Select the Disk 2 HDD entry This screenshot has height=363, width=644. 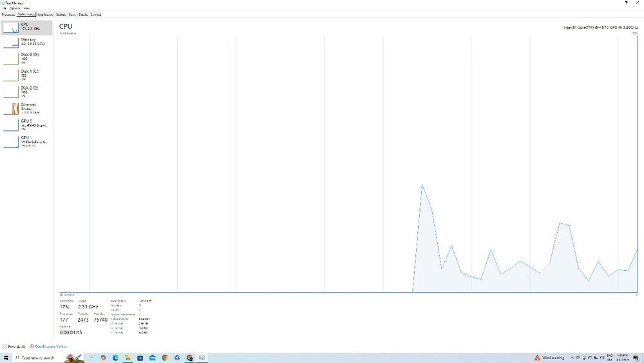[x=26, y=92]
